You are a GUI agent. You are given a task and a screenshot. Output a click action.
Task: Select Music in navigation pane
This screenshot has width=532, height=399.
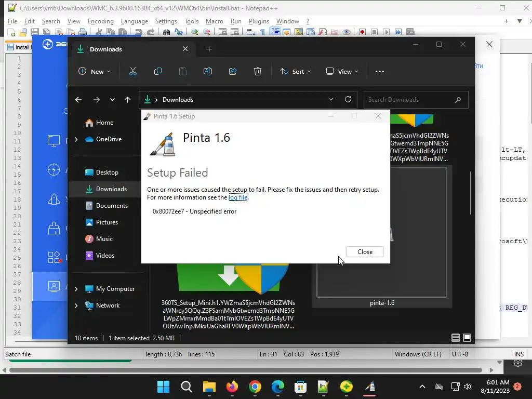pyautogui.click(x=104, y=239)
